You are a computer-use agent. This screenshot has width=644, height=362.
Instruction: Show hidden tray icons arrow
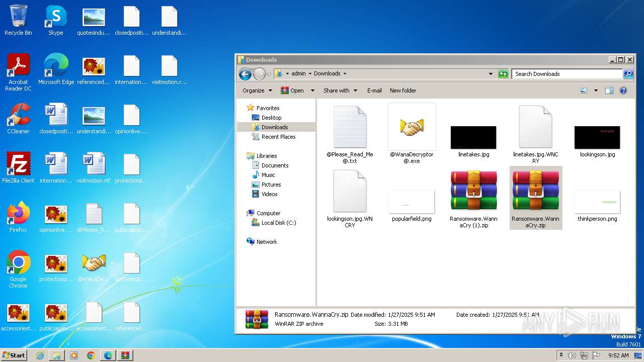coord(561,355)
